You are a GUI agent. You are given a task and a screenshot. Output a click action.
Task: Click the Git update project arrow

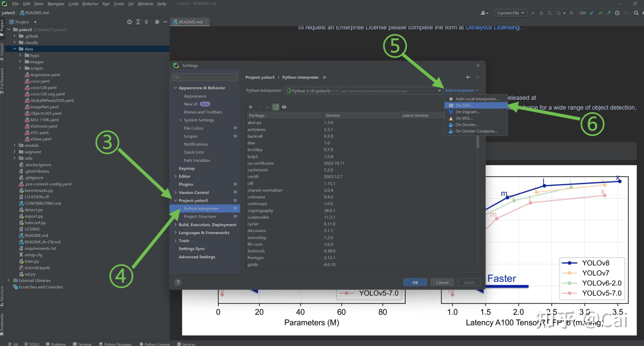592,13
